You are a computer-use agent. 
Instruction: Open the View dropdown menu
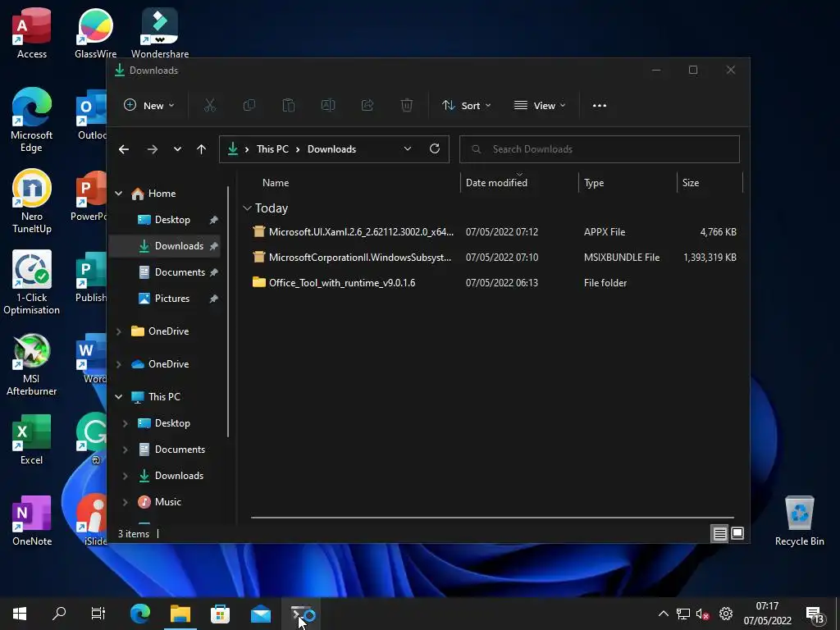[x=540, y=106]
